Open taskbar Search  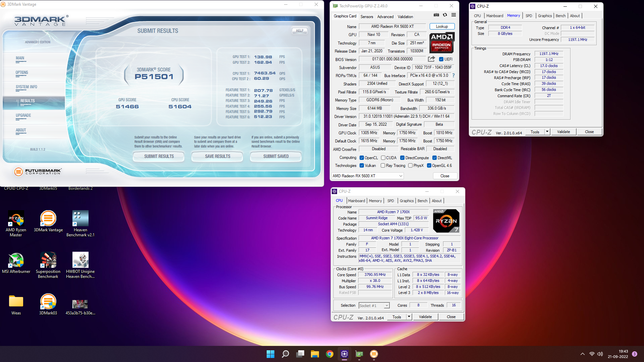click(x=285, y=354)
